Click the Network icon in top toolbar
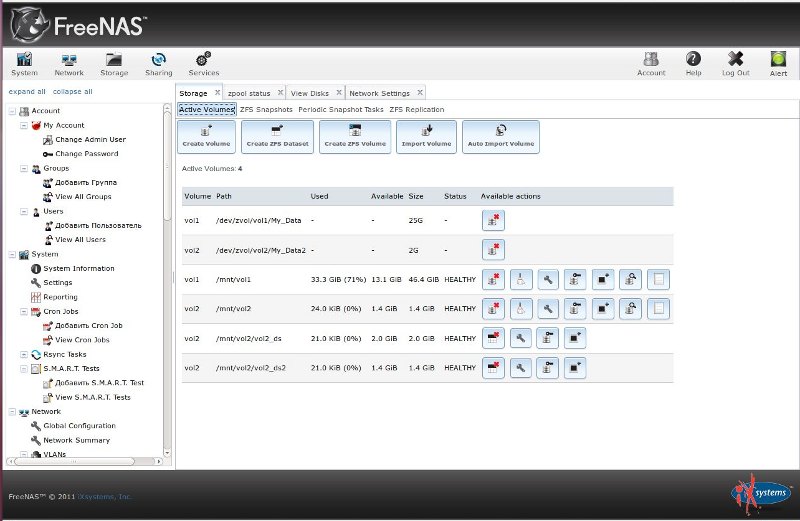The height and width of the screenshot is (521, 800). (x=69, y=64)
